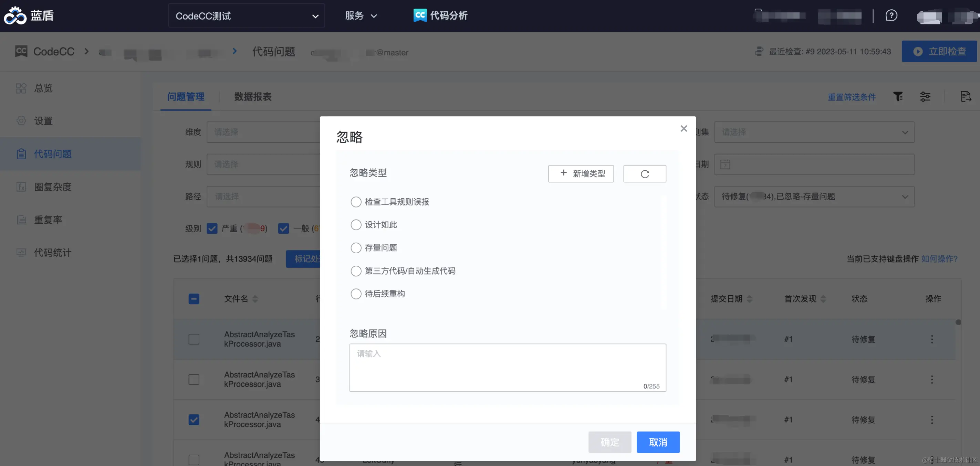This screenshot has width=980, height=466.
Task: Open the 问题管理 tab
Action: pyautogui.click(x=186, y=97)
